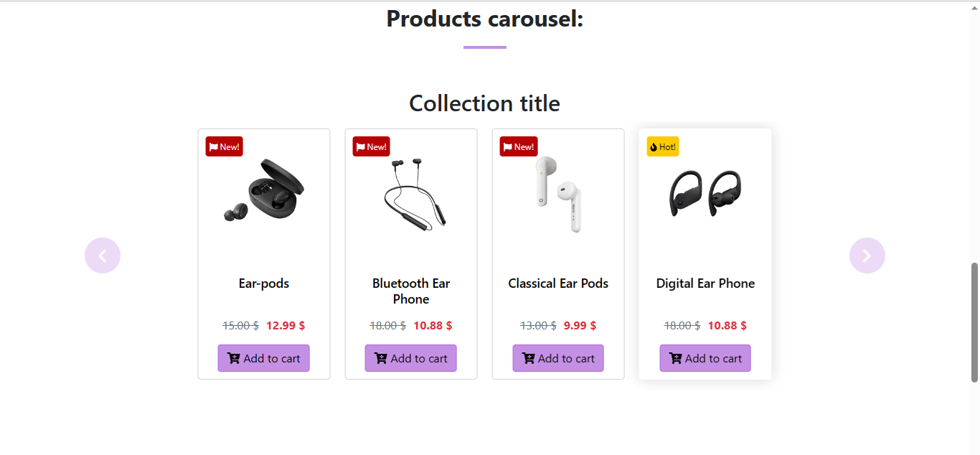Click the page vertical scrollbar thumb

point(974,322)
